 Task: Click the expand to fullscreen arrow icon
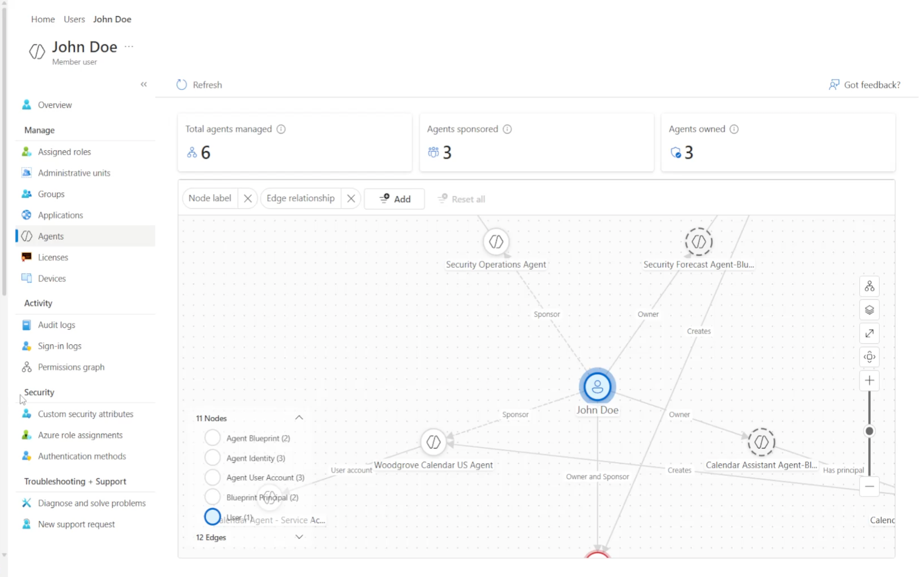(869, 334)
